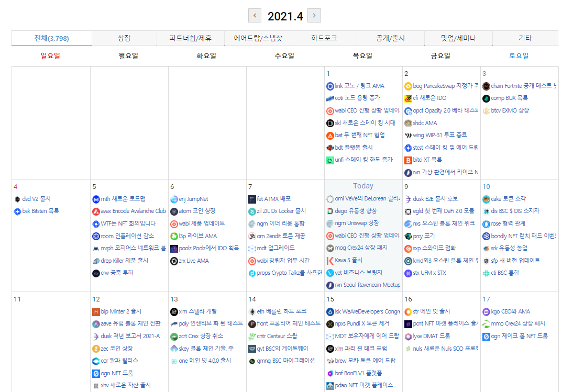Viewport: 573px width, 392px height.
Task: Switch to the 에어드랍/스냅샷 tab
Action: [258, 38]
